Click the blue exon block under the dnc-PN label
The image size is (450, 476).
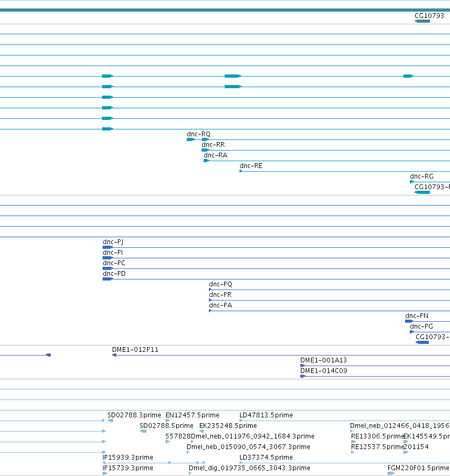click(x=409, y=321)
